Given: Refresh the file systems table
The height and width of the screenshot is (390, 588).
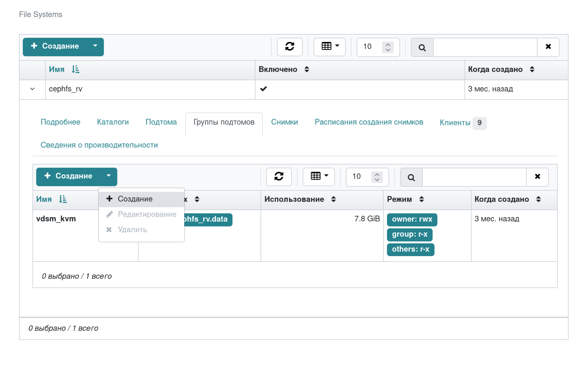Looking at the screenshot, I should (289, 47).
